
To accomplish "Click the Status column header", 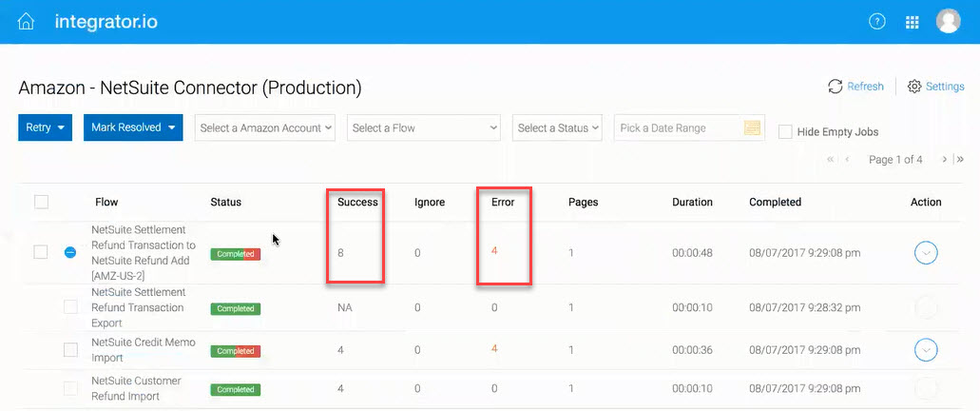I will (x=225, y=202).
